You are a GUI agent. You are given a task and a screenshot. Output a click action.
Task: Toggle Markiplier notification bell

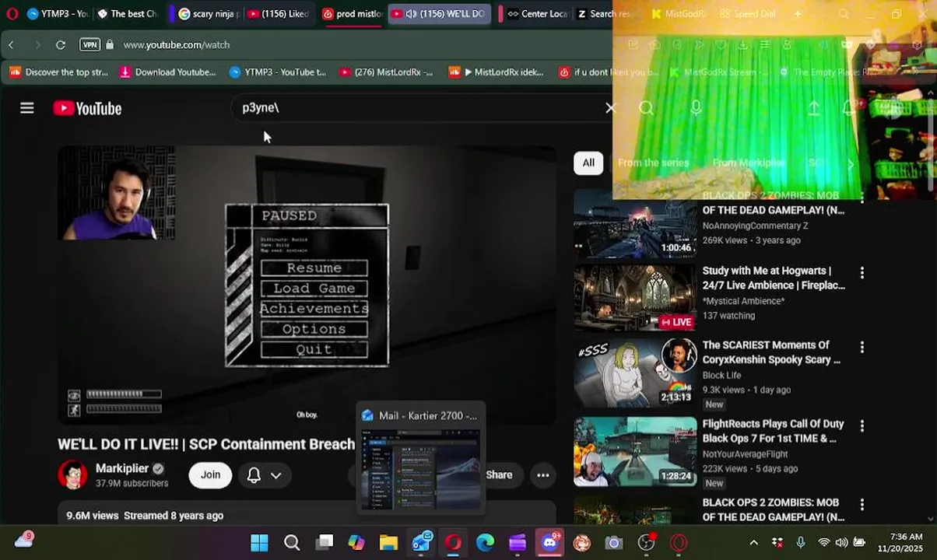(254, 475)
